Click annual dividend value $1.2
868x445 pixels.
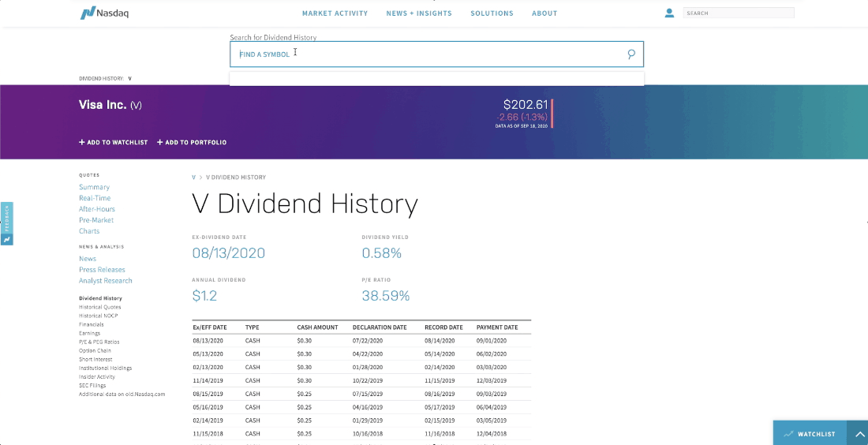coord(204,296)
